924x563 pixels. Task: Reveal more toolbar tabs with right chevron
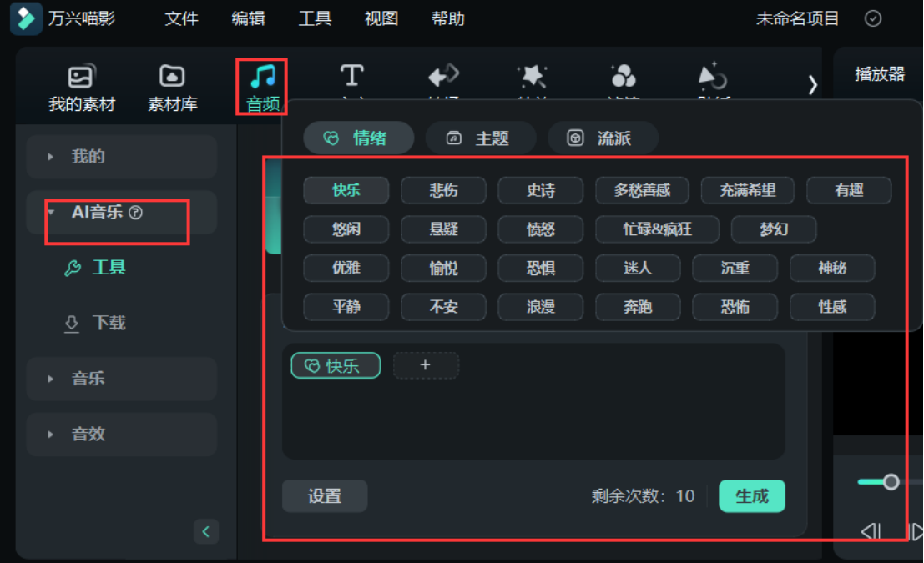click(x=812, y=84)
